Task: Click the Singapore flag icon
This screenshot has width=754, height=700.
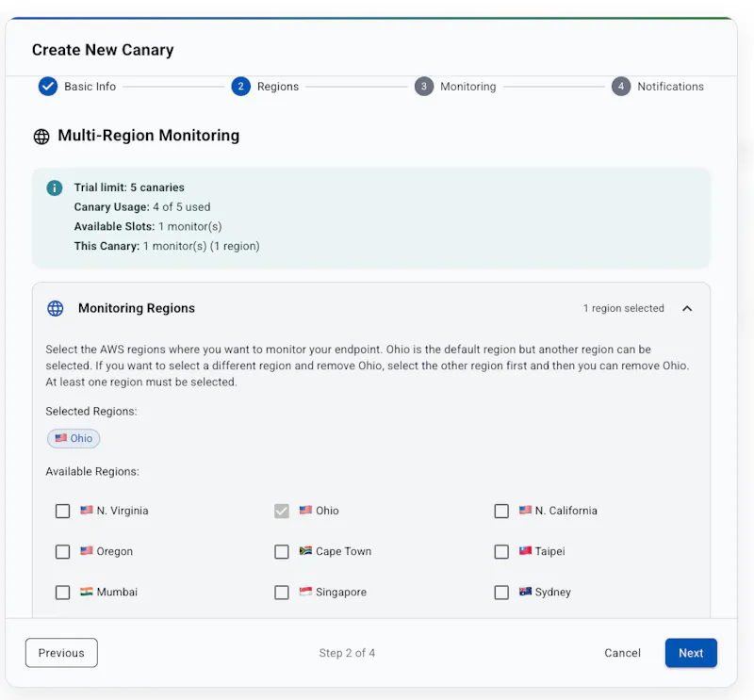Action: (305, 592)
